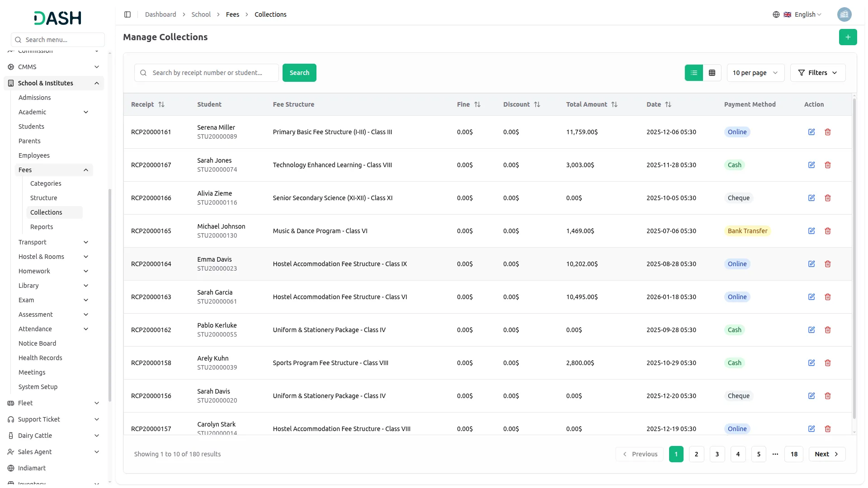The image size is (868, 488).
Task: Collapse the Fees submenu
Action: tap(54, 170)
